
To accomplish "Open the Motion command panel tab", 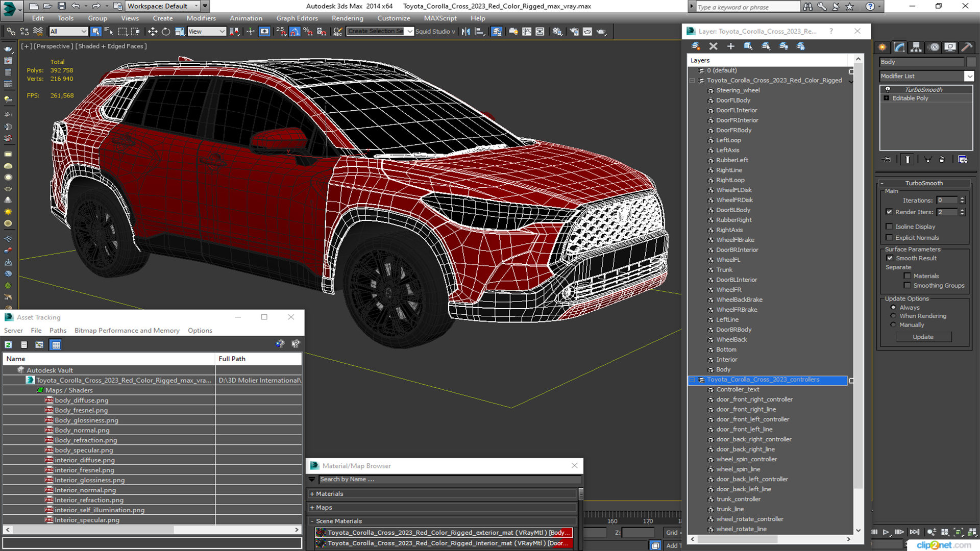I will coord(934,47).
